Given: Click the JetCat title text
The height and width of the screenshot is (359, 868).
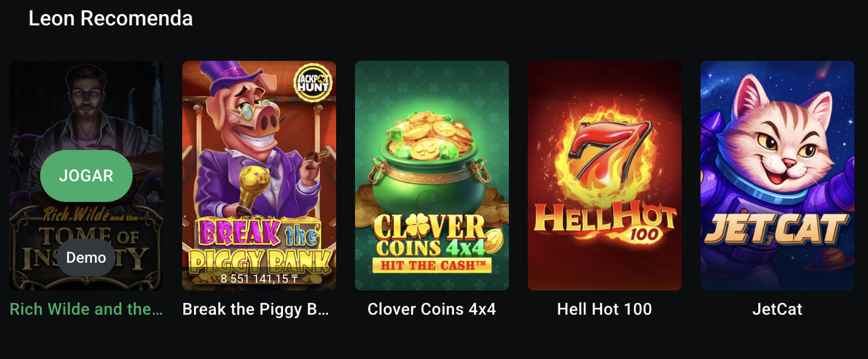Looking at the screenshot, I should point(777,309).
